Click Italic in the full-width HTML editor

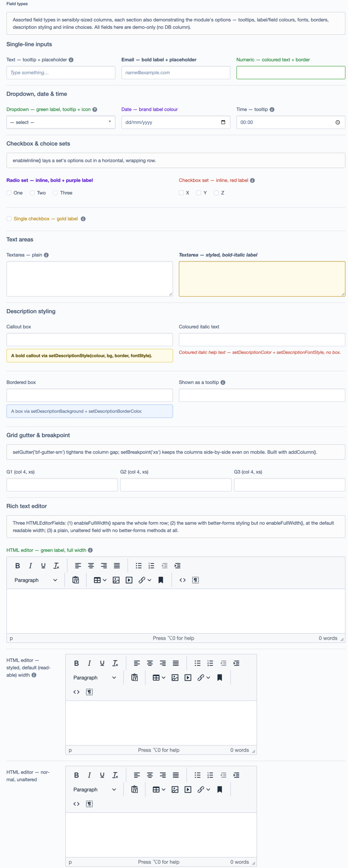[30, 565]
